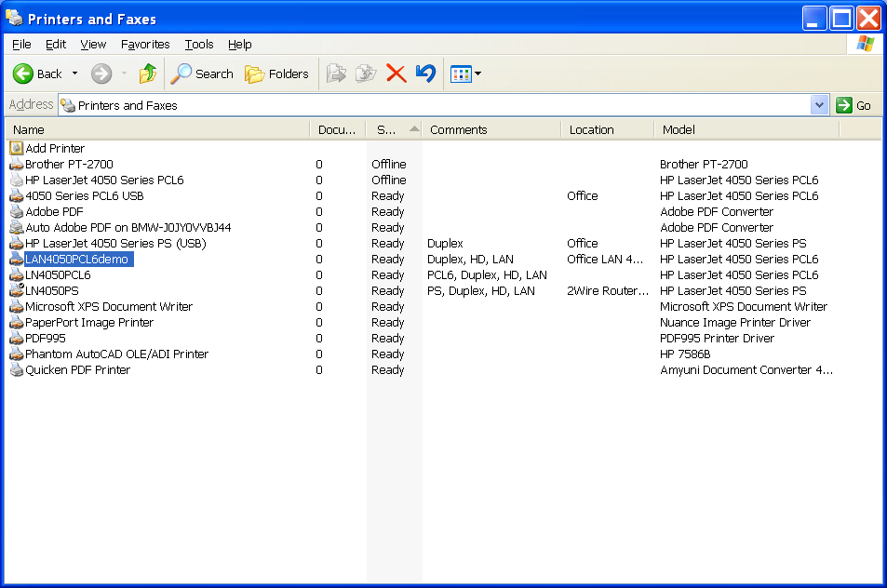
Task: Click the 'Duplex, HD, LAN' comment text
Action: (470, 259)
